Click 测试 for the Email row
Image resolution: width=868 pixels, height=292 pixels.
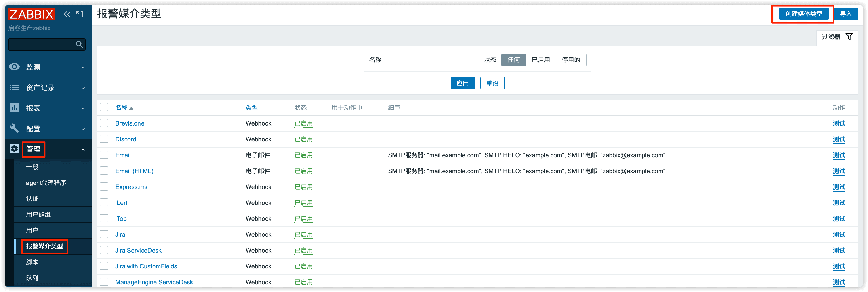pos(839,155)
